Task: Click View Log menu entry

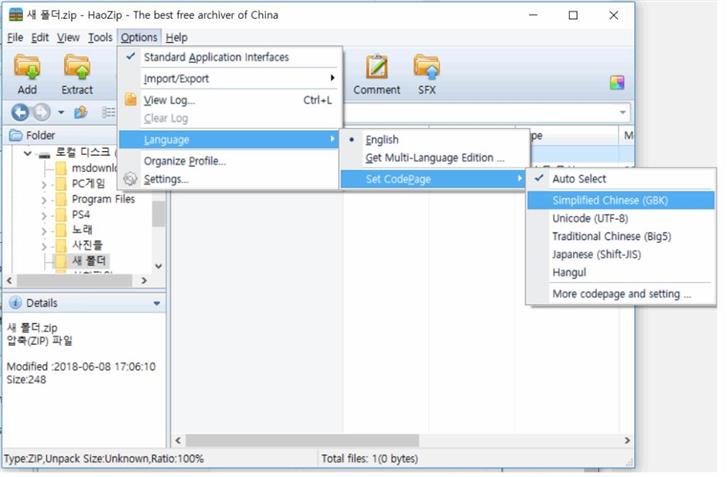Action: 229,100
